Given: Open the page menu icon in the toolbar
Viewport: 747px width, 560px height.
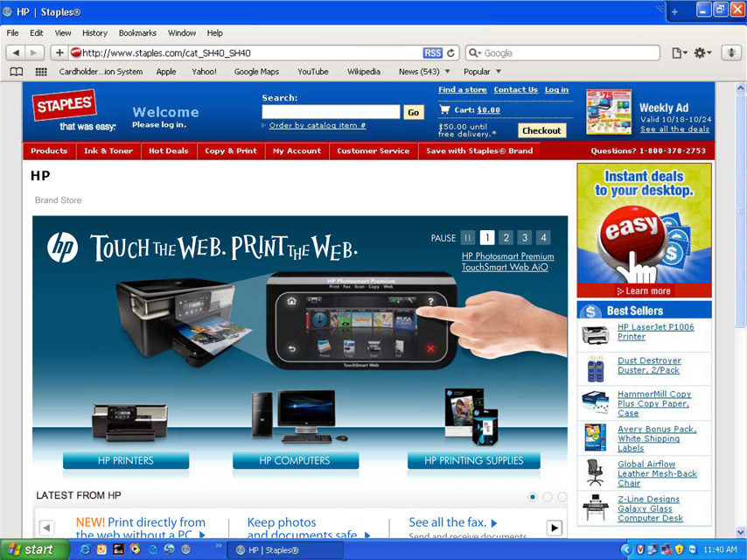Looking at the screenshot, I should pos(680,52).
